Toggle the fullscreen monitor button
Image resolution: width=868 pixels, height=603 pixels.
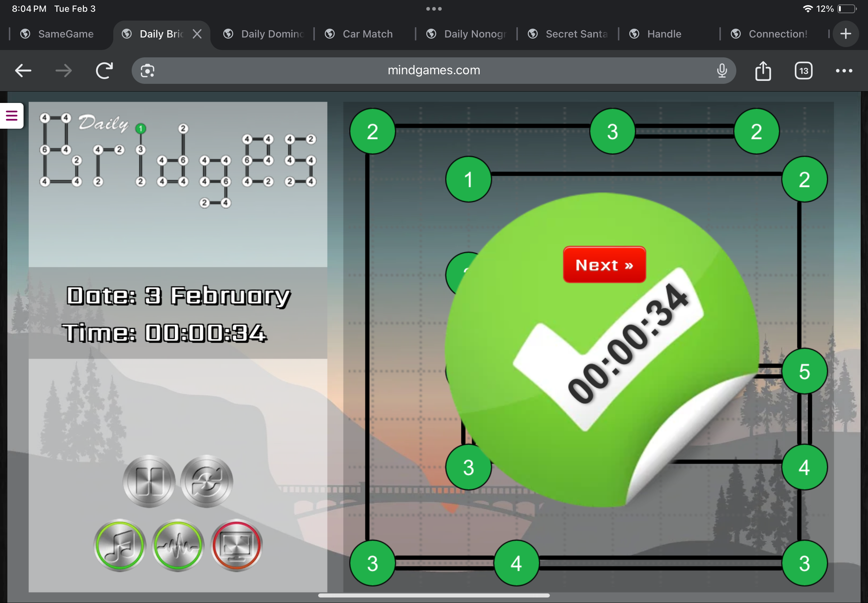236,545
